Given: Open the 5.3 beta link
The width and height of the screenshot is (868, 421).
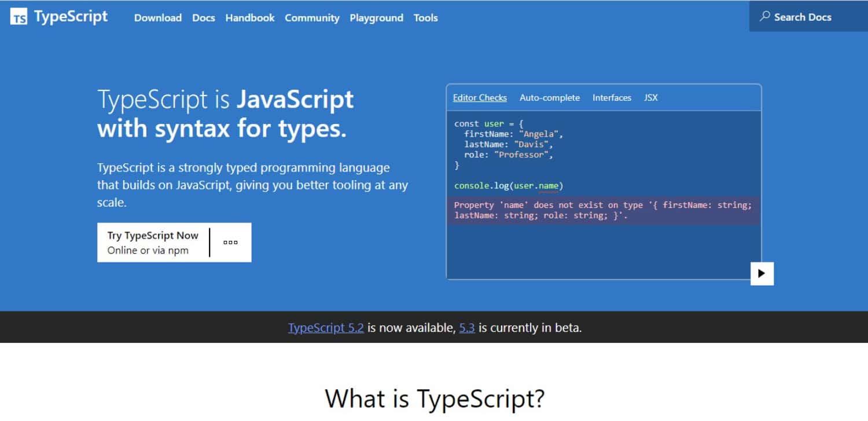Looking at the screenshot, I should [467, 328].
